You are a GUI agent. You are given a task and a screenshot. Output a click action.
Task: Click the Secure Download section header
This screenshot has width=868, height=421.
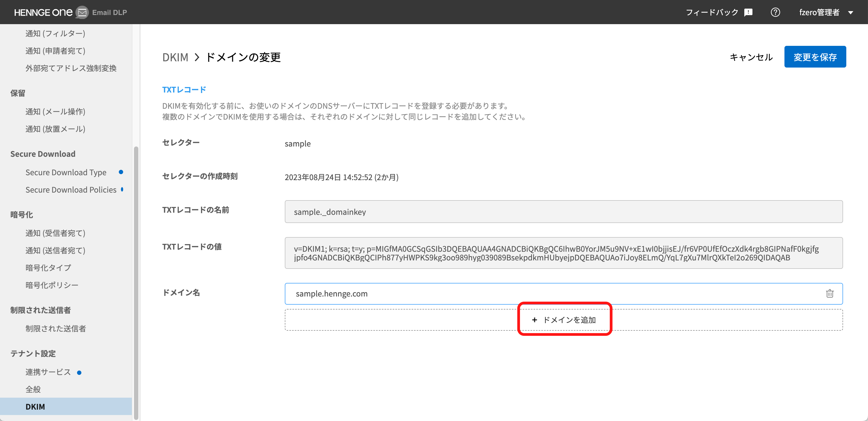tap(43, 154)
